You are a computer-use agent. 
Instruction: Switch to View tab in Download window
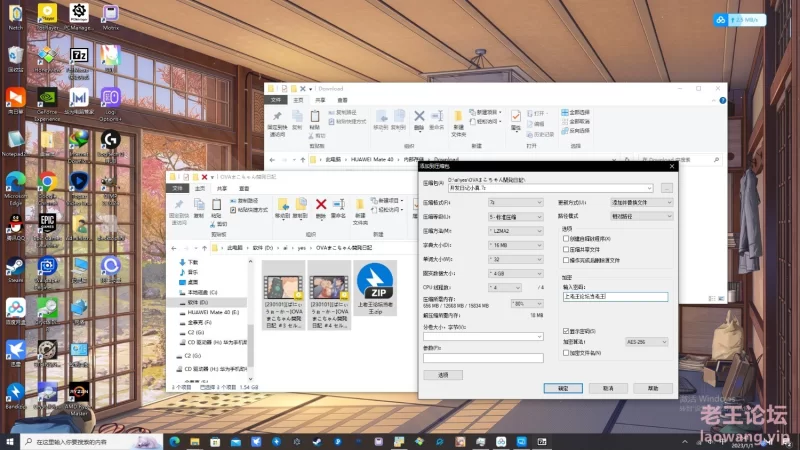click(x=342, y=101)
